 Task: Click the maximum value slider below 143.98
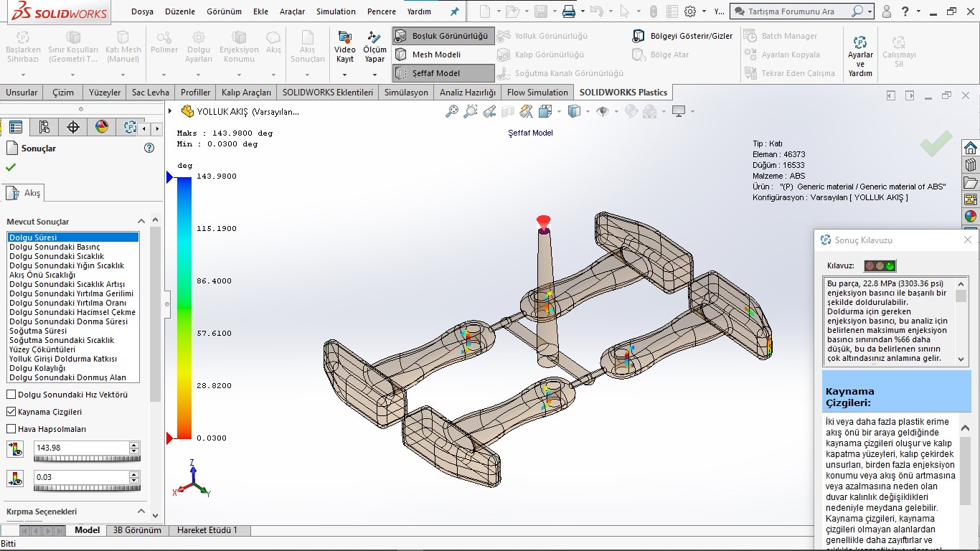pyautogui.click(x=87, y=459)
